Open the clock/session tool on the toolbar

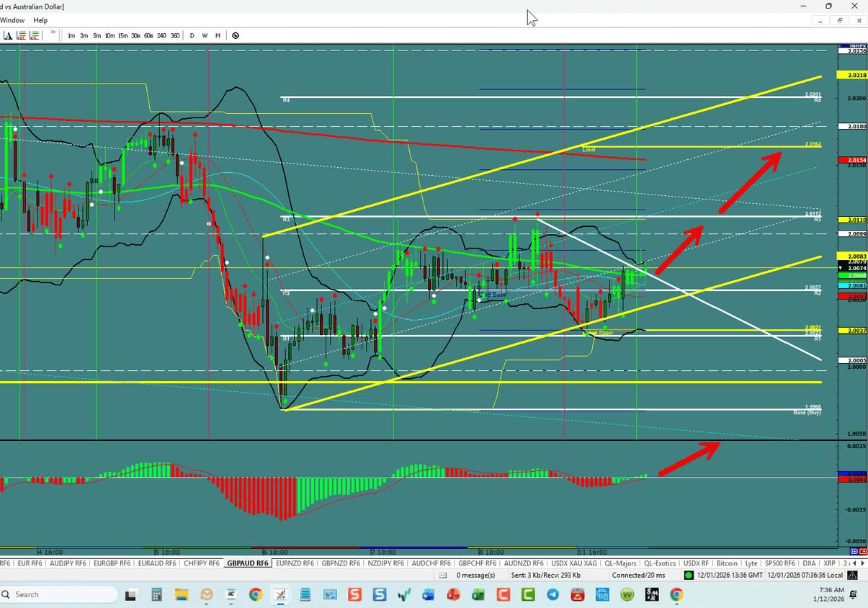[x=236, y=35]
